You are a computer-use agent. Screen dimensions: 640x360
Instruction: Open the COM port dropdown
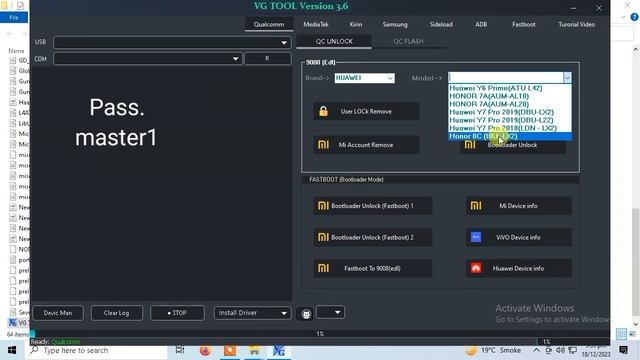coord(236,59)
